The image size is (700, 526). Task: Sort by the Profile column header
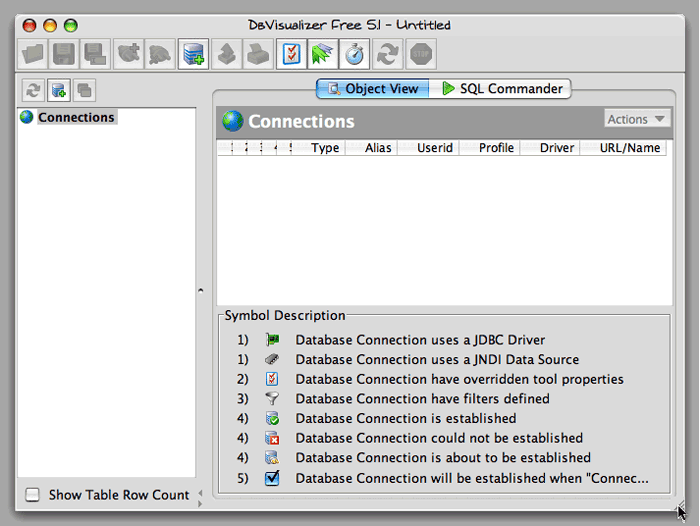(x=490, y=148)
